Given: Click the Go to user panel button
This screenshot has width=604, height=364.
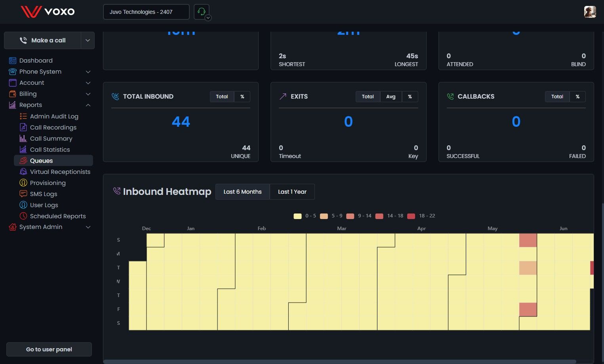Looking at the screenshot, I should [49, 349].
